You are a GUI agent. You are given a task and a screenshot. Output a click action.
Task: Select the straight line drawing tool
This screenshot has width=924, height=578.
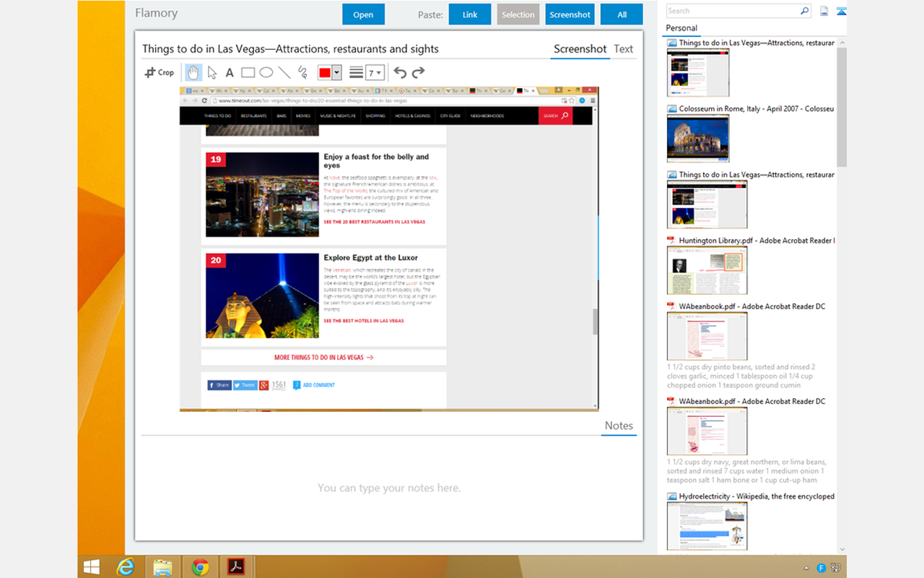[284, 72]
